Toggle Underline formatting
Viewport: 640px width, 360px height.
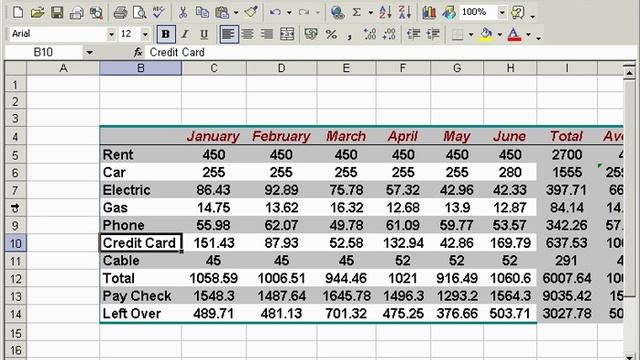pos(204,34)
